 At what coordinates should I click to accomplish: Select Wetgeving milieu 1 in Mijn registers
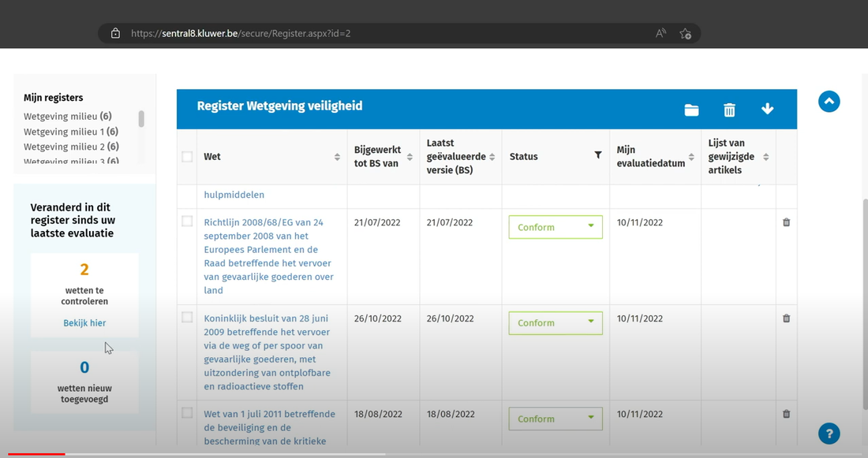click(70, 132)
